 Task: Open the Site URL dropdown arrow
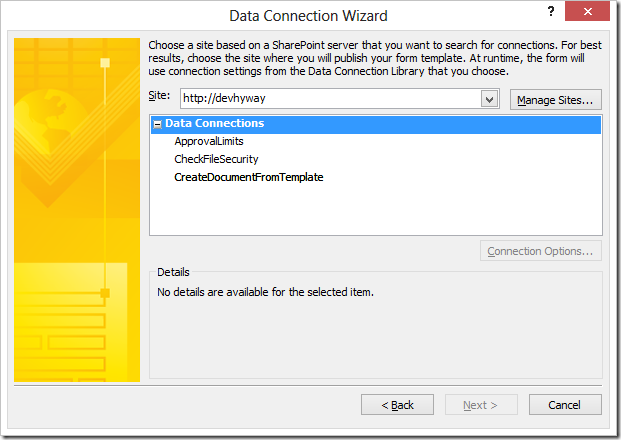pos(489,99)
